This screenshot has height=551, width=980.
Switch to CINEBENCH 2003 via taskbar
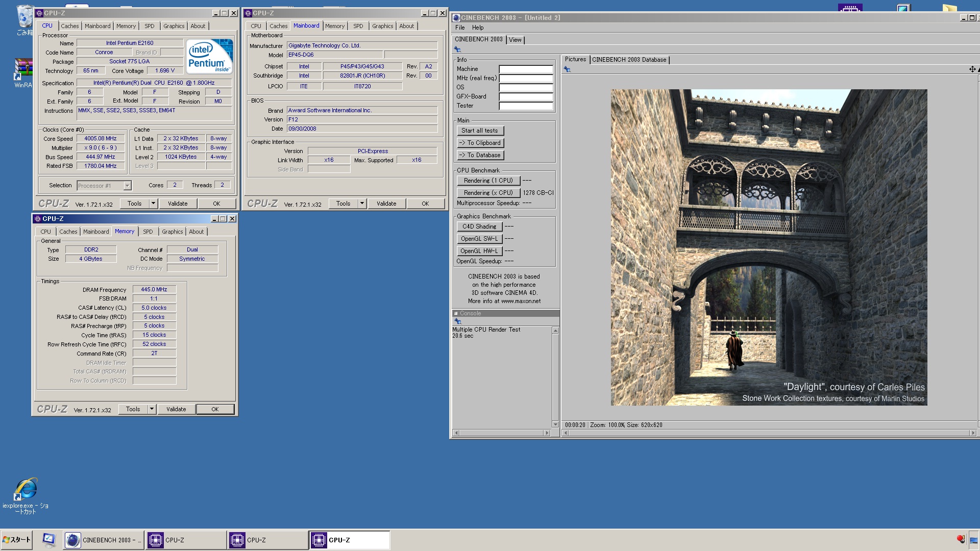pyautogui.click(x=103, y=540)
